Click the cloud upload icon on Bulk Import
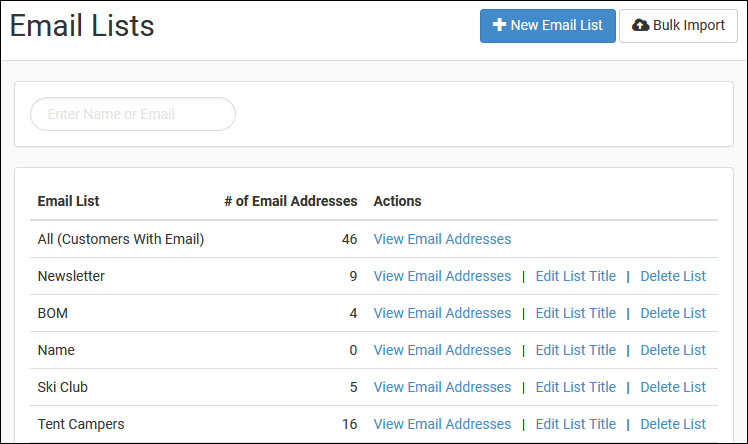Viewport: 748px width, 444px height. point(640,25)
